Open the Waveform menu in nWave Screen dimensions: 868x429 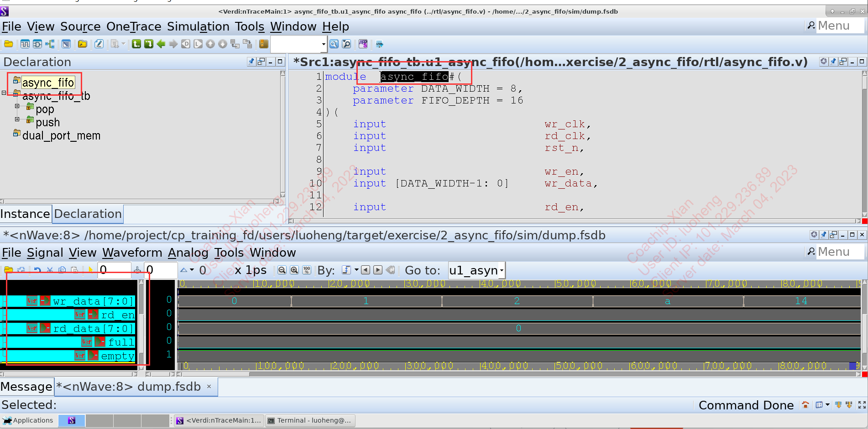(132, 253)
